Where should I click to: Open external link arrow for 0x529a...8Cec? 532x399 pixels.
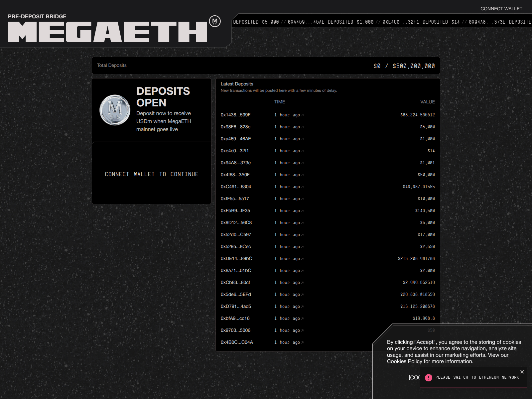point(302,247)
